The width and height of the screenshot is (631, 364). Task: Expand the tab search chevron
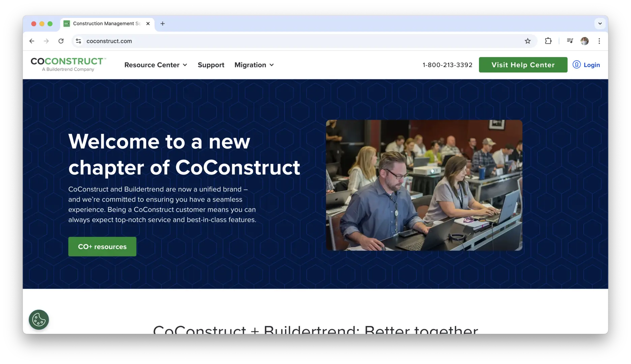click(x=600, y=24)
